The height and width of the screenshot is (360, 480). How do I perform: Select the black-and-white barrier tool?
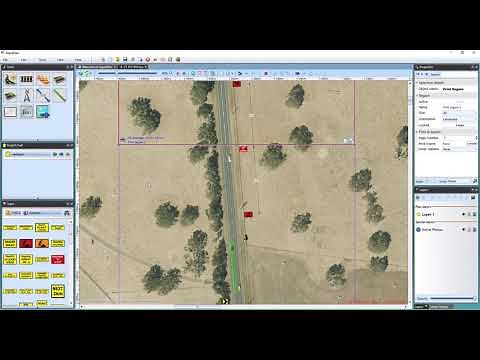(27, 79)
